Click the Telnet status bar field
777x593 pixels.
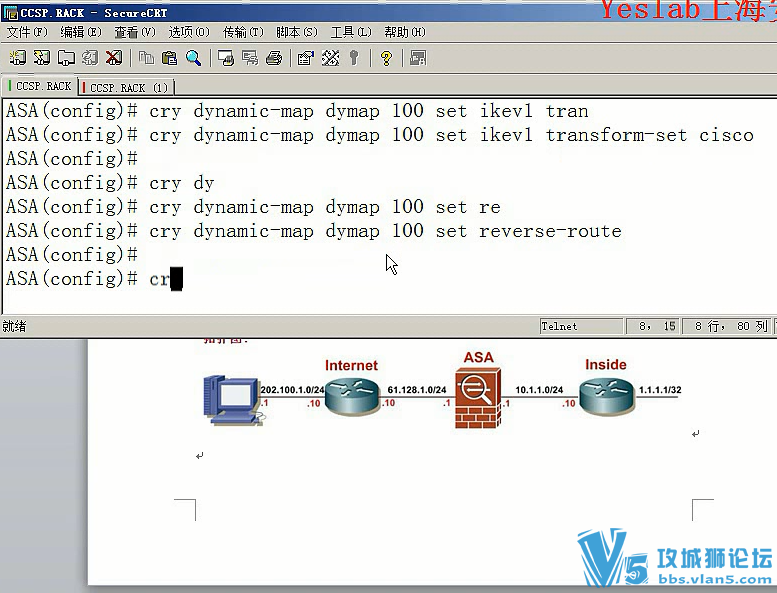[577, 326]
